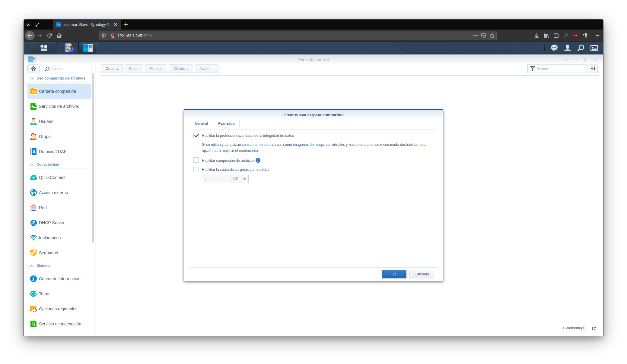Screen dimensions: 627x364
Task: Open the DSM main menu icon
Action: tap(44, 48)
